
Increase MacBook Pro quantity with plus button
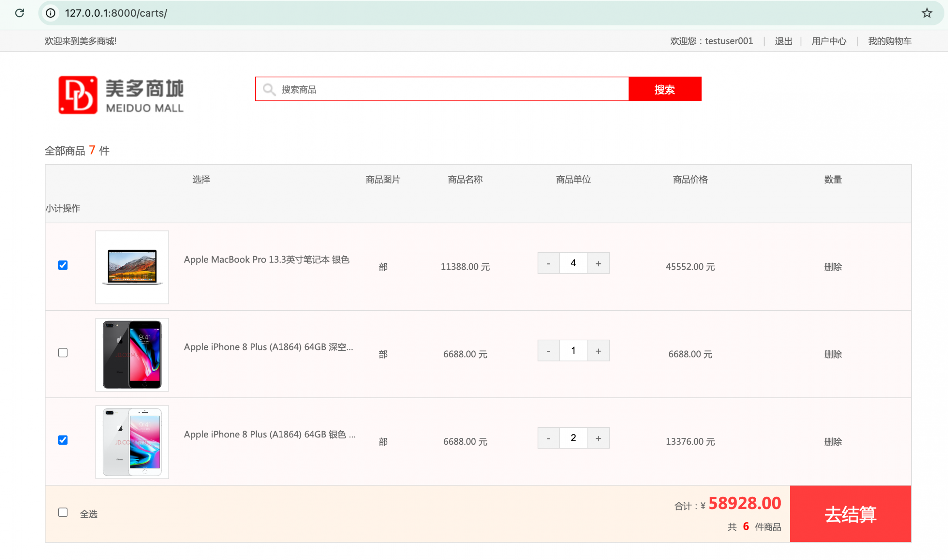(x=598, y=263)
